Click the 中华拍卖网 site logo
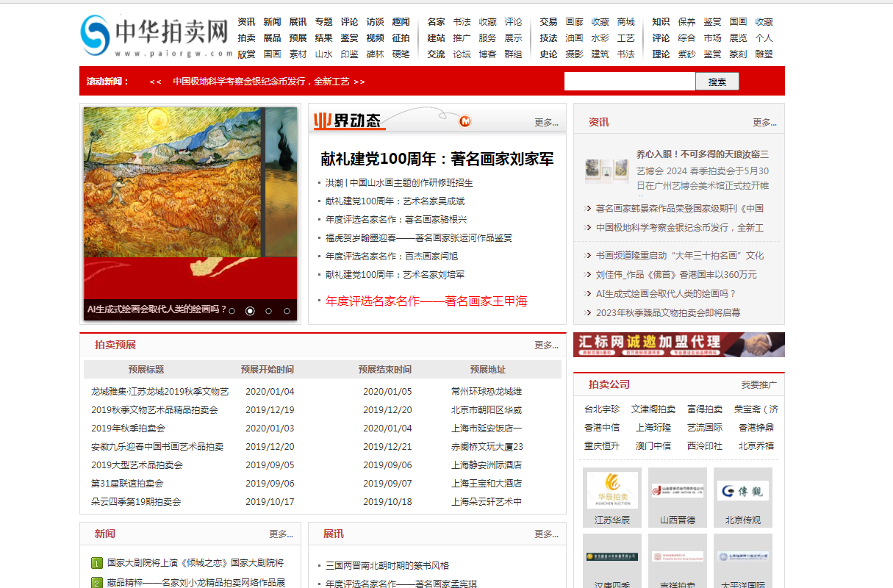893x588 pixels. (157, 36)
